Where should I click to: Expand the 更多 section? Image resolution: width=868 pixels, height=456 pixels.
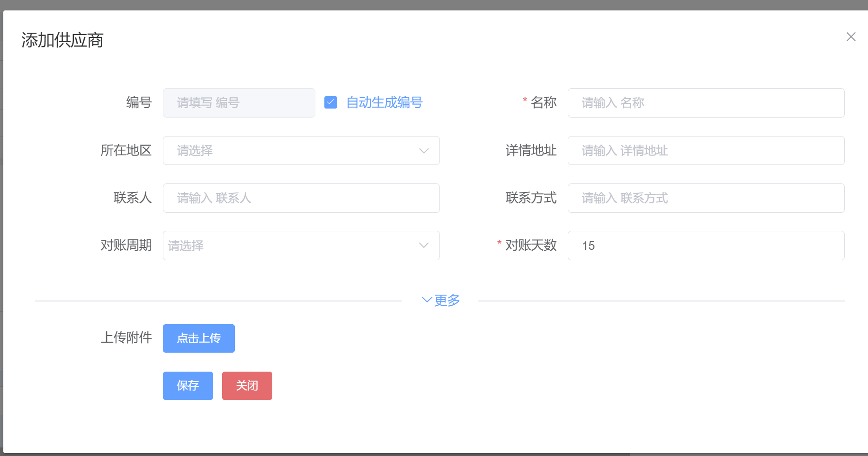pyautogui.click(x=440, y=300)
